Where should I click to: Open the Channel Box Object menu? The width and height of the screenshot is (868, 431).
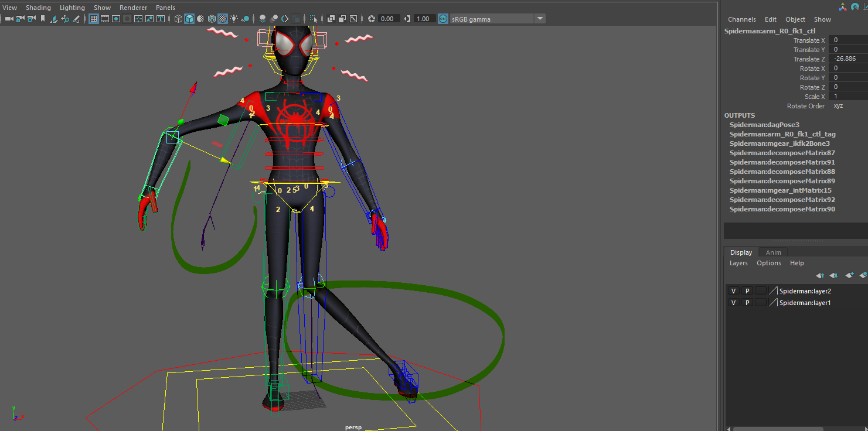tap(795, 19)
